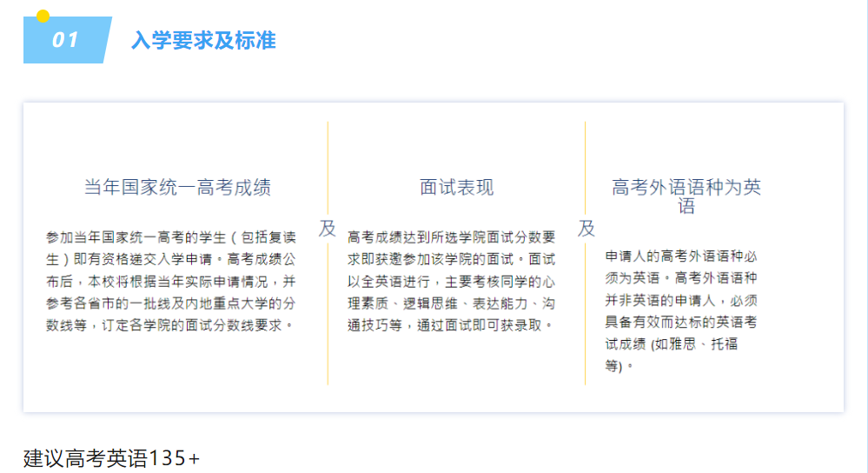This screenshot has width=868, height=473.
Task: Click the text line beginning 具备有效而达标
Action: [x=681, y=322]
